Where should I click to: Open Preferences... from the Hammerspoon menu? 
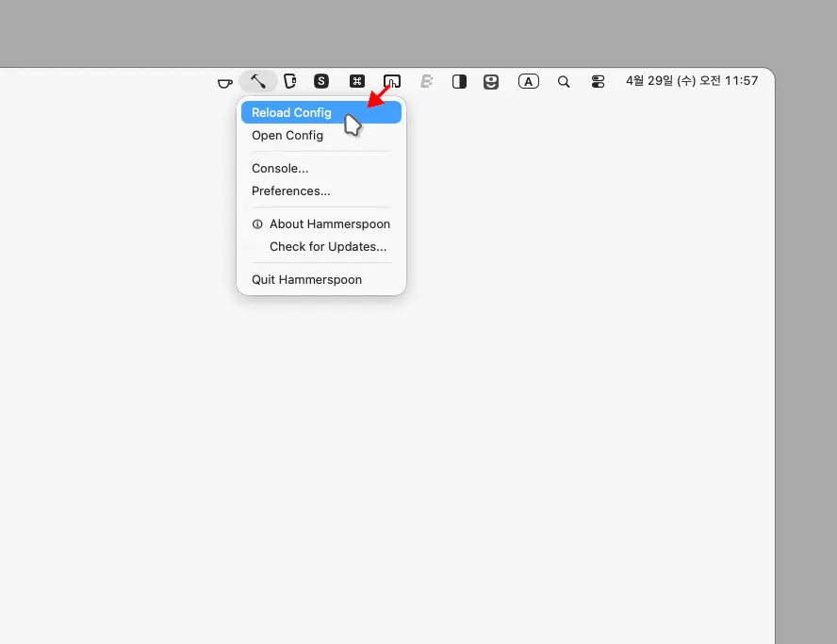(x=321, y=191)
